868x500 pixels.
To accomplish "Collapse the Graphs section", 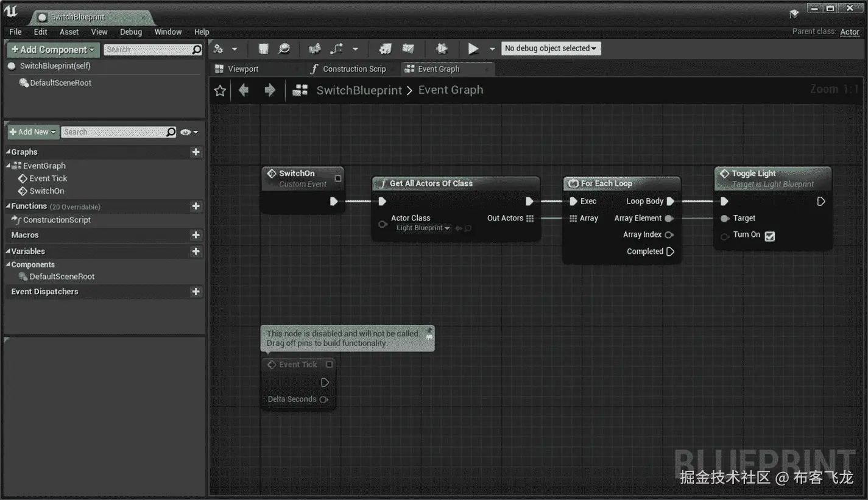I will point(9,152).
